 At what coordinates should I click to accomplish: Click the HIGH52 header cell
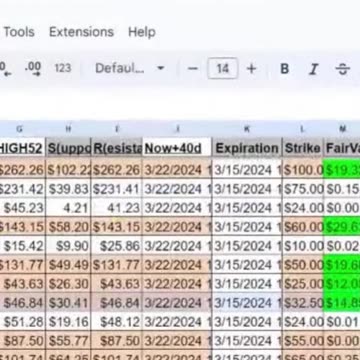coord(22,148)
